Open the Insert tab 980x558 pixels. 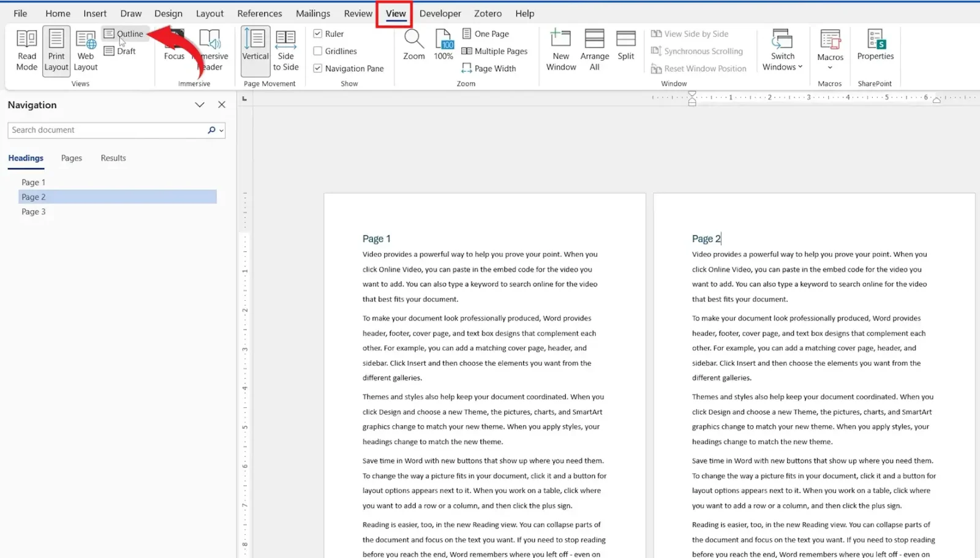[95, 13]
